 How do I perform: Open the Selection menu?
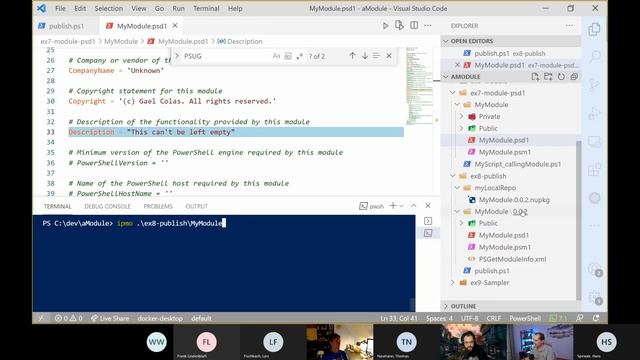pos(109,8)
